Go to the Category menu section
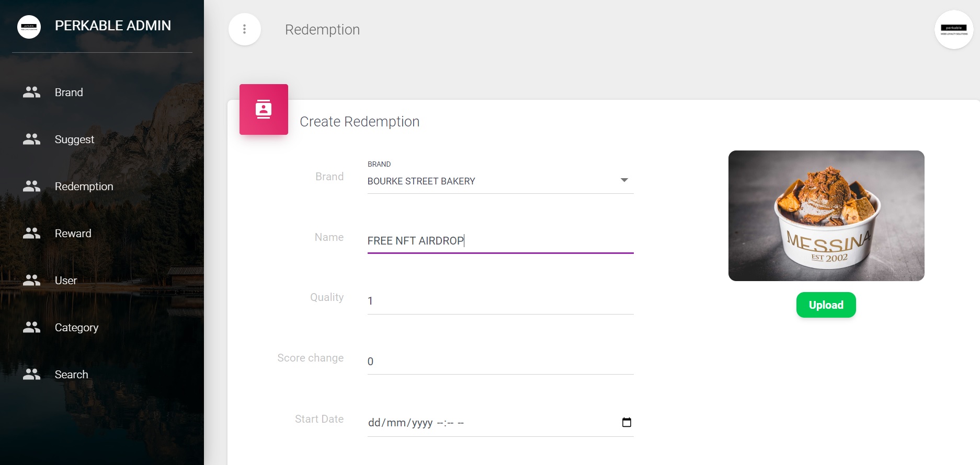 (76, 328)
